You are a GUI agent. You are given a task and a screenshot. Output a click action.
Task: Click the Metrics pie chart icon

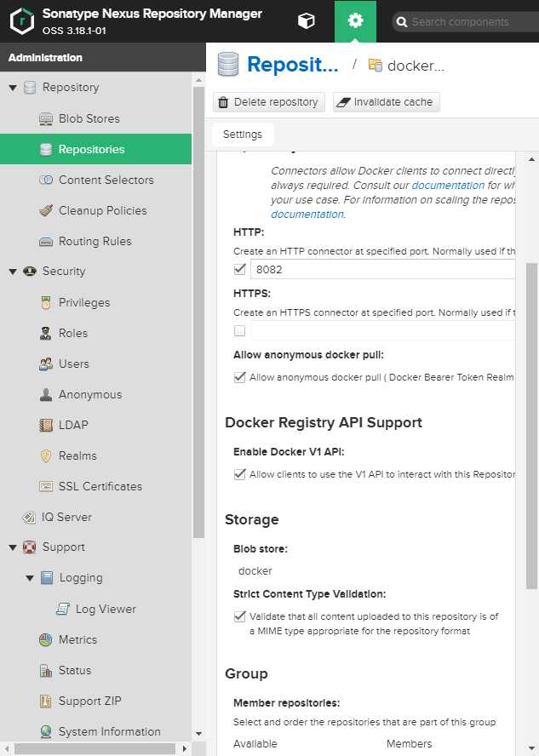(46, 640)
